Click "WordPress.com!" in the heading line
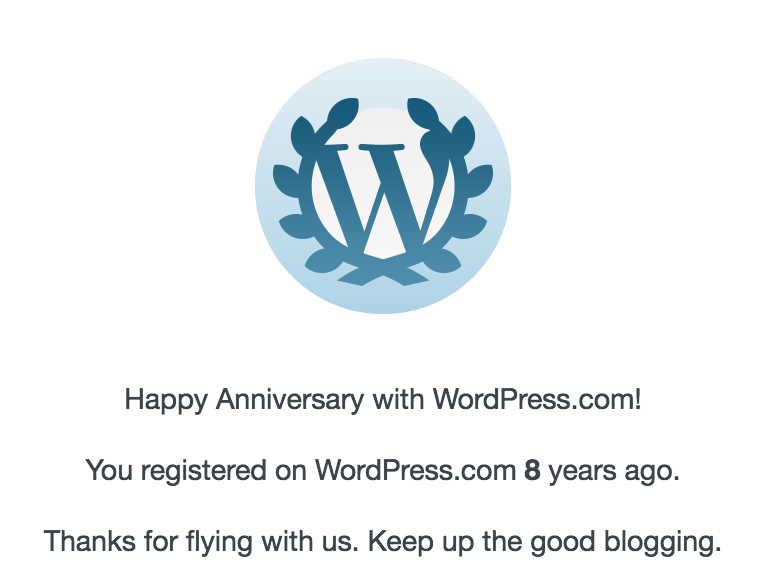The width and height of the screenshot is (768, 584). (x=536, y=400)
